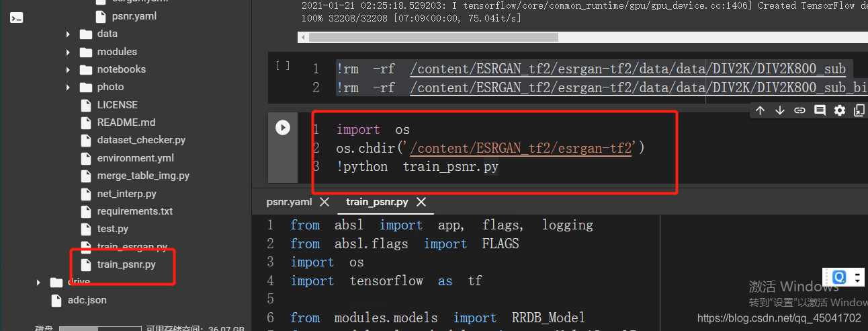Click the file icon beside LICENSE
This screenshot has width=868, height=331.
point(85,105)
